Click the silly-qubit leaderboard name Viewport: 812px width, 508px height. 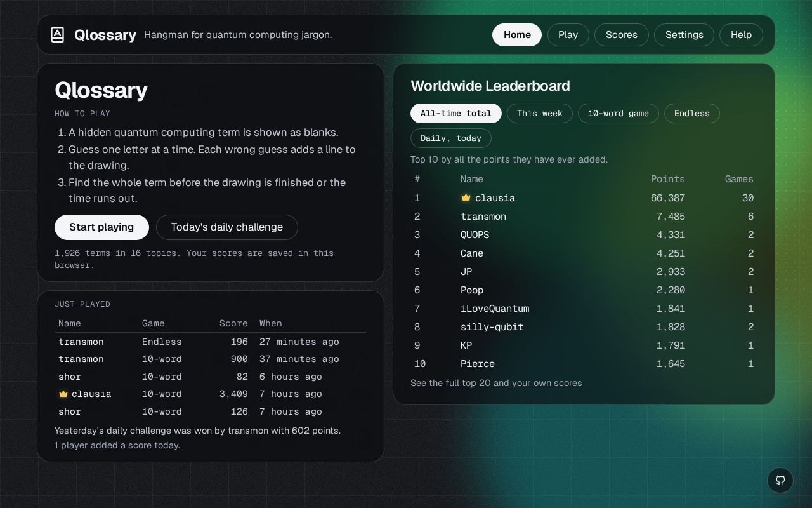pyautogui.click(x=492, y=327)
